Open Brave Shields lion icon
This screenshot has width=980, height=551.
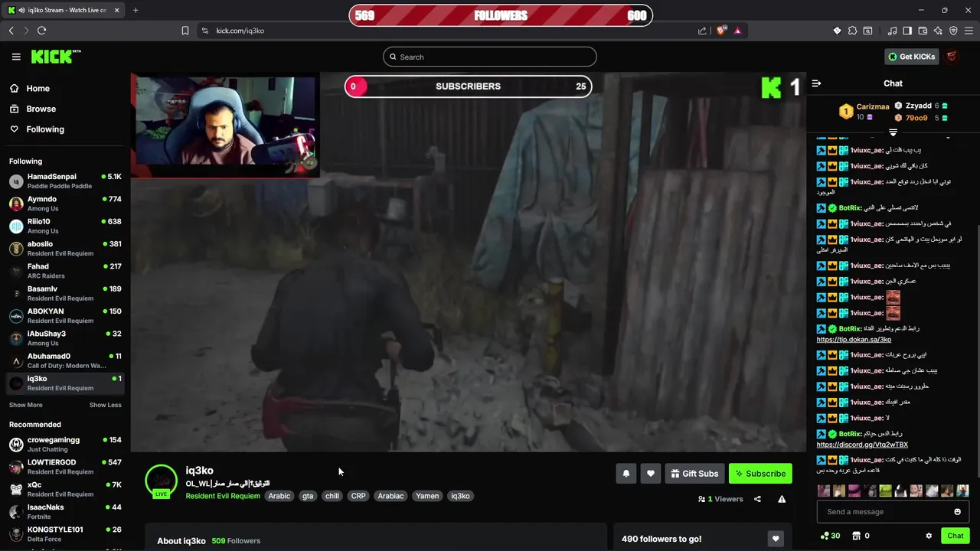point(720,31)
